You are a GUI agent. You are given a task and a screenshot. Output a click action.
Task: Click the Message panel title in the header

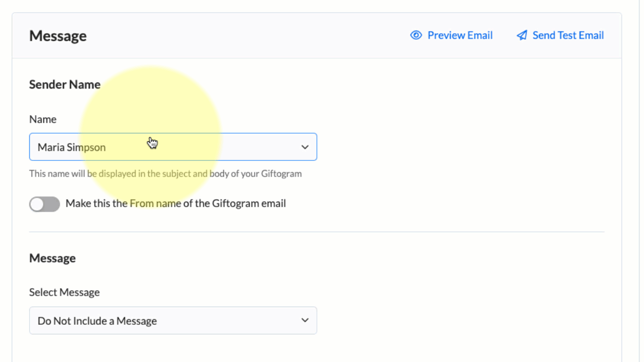click(x=58, y=36)
